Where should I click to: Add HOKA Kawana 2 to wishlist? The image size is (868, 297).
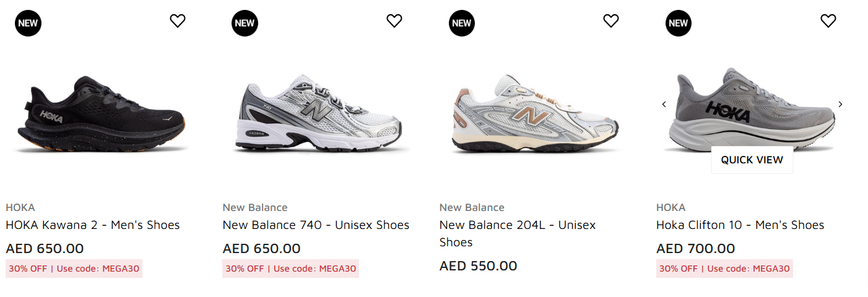point(178,21)
